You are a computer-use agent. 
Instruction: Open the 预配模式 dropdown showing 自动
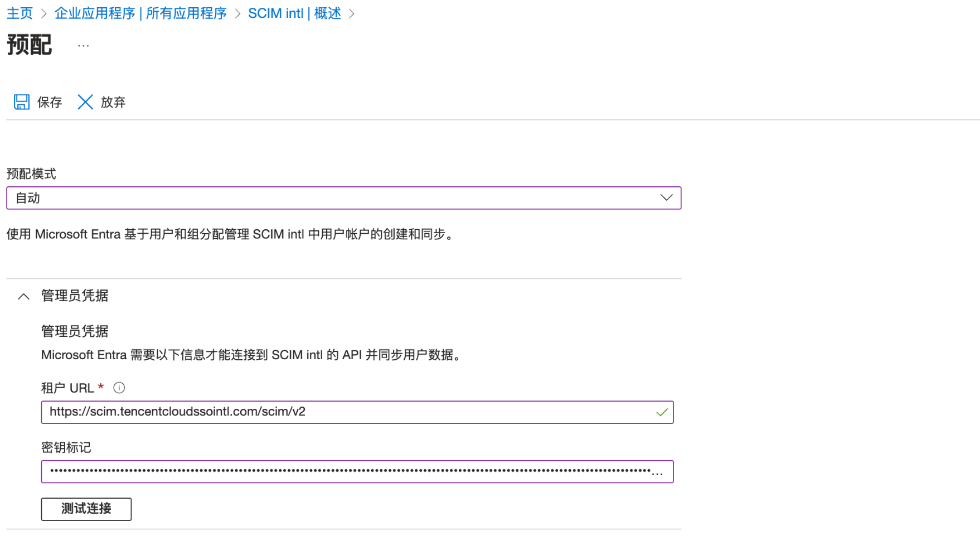[343, 198]
